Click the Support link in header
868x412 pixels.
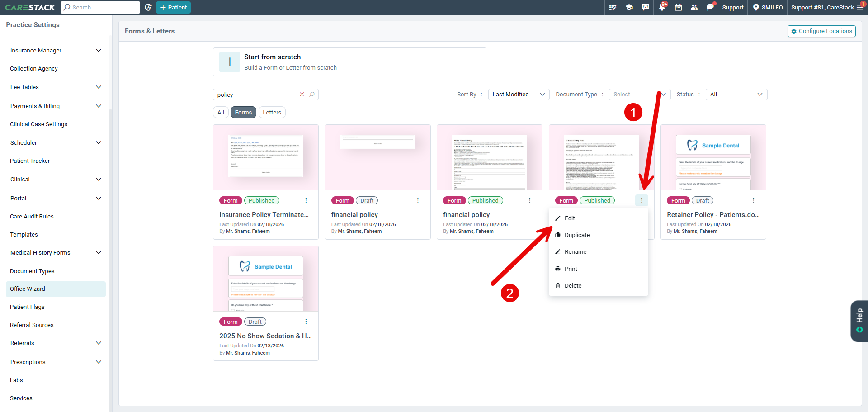point(732,7)
